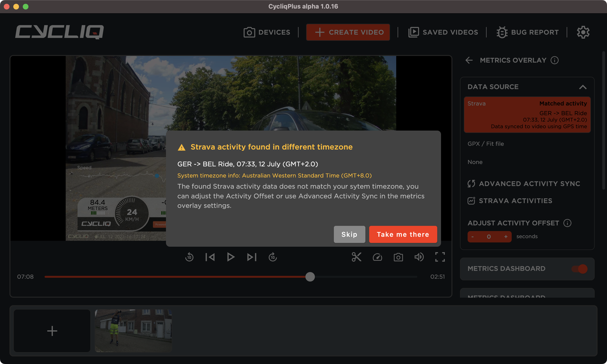The image size is (607, 364).
Task: Click the activity offset value field
Action: (489, 237)
